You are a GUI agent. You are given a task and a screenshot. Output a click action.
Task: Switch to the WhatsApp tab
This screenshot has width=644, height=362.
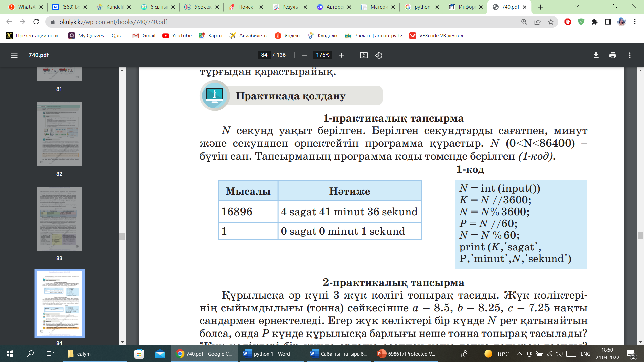coord(23,7)
